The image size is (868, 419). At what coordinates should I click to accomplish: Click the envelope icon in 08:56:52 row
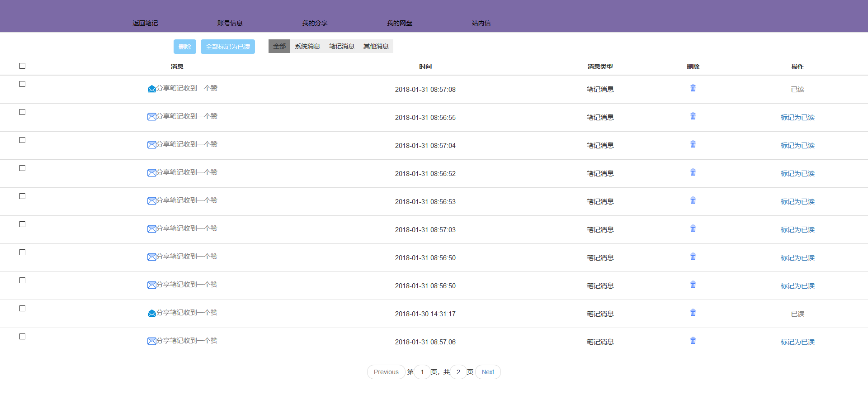151,173
